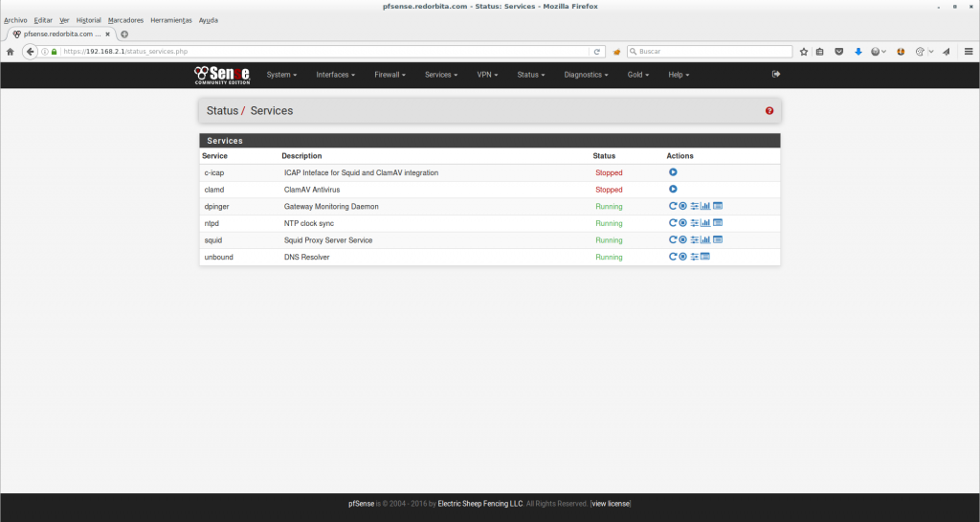This screenshot has width=980, height=522.
Task: Stop the squid proxy service
Action: click(683, 239)
